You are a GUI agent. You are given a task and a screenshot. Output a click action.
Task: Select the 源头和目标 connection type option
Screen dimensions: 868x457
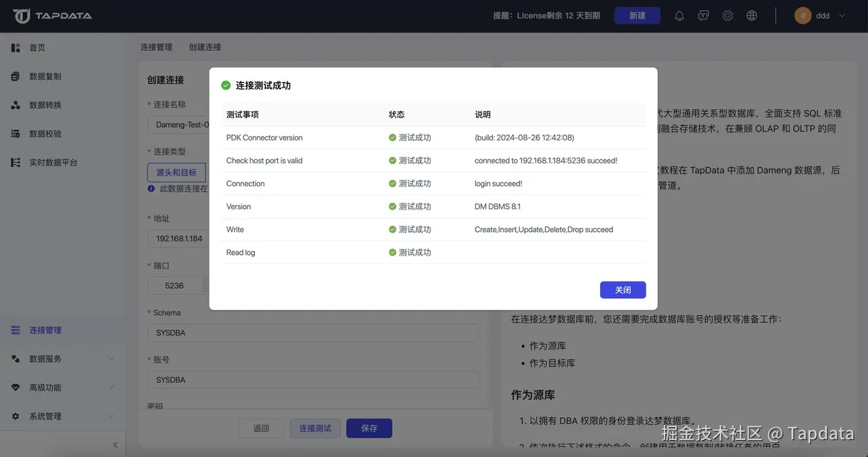[x=176, y=172]
